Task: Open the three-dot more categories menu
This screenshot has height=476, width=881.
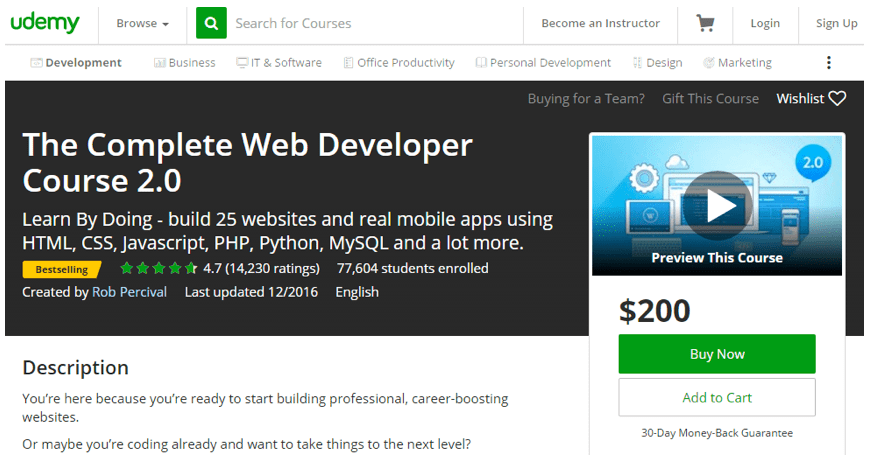Action: pyautogui.click(x=828, y=63)
